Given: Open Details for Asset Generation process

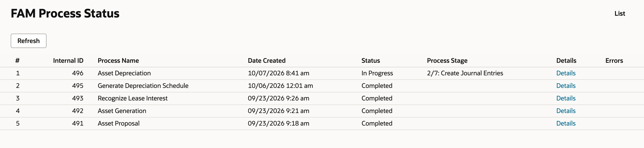Looking at the screenshot, I should pos(566,111).
